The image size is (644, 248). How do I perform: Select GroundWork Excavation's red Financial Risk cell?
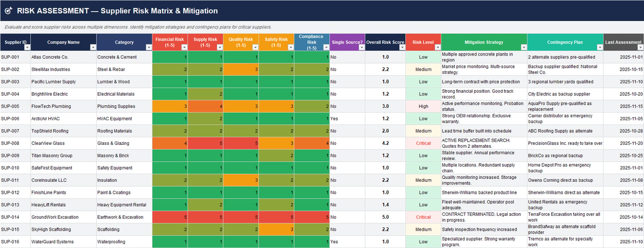tap(170, 217)
